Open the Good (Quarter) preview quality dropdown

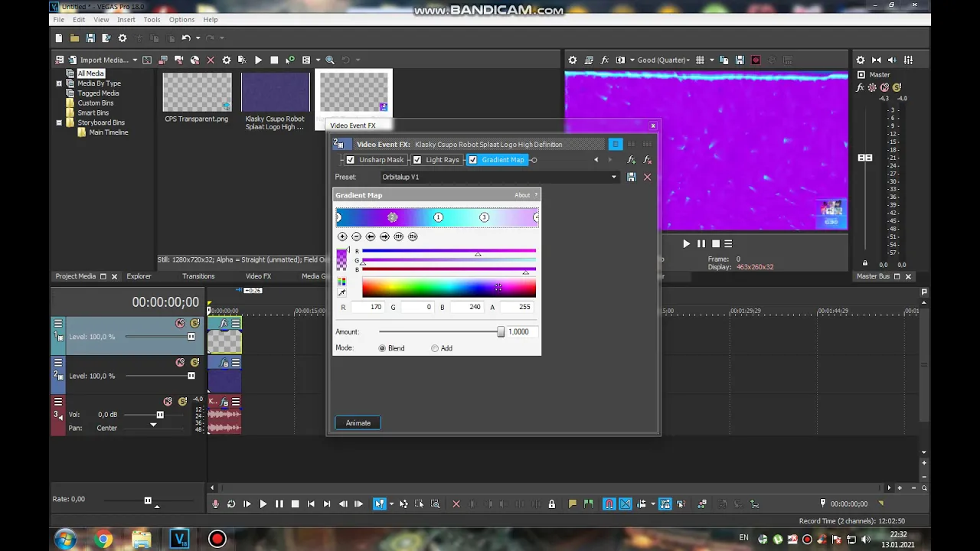[663, 60]
